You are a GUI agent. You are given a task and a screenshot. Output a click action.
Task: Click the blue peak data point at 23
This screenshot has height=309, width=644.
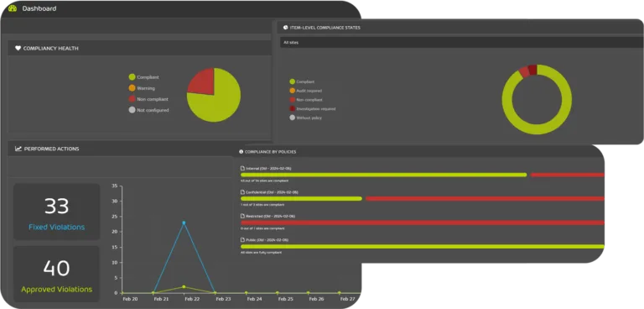click(x=184, y=223)
